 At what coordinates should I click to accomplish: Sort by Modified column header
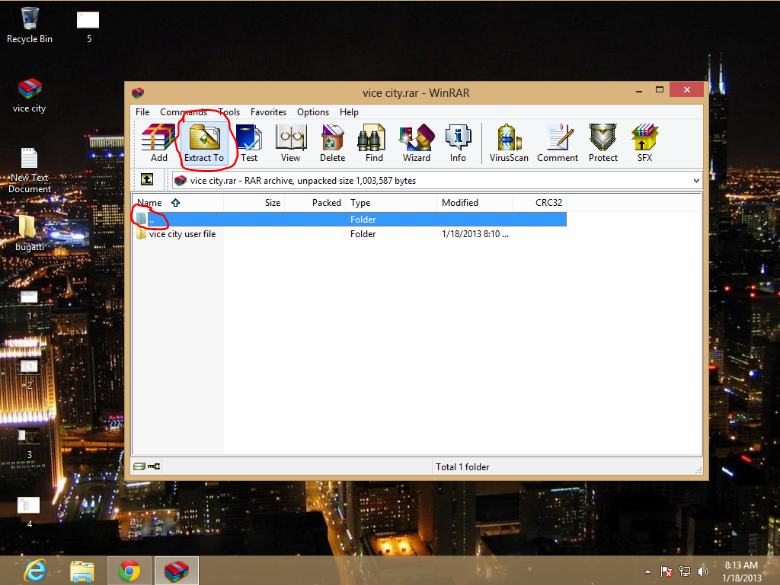click(x=475, y=202)
